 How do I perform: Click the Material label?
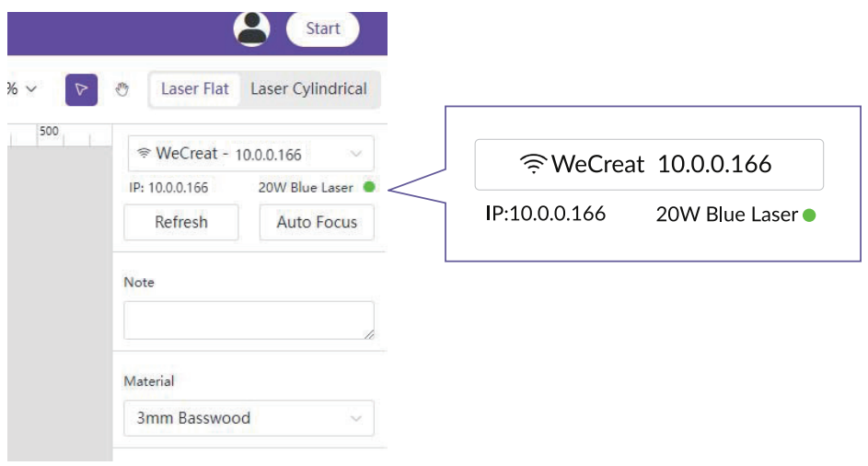pos(149,381)
